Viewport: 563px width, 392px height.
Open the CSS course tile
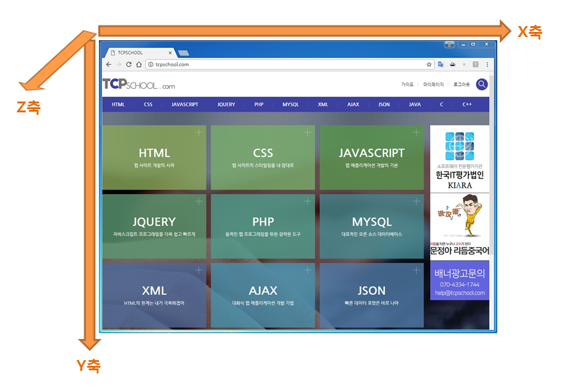click(x=263, y=157)
